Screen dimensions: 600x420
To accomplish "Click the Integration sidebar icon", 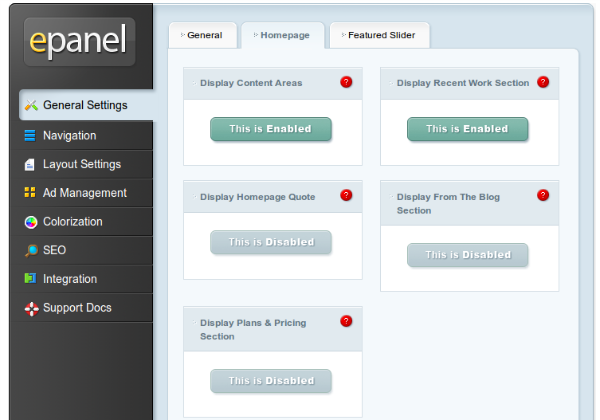I will point(30,279).
